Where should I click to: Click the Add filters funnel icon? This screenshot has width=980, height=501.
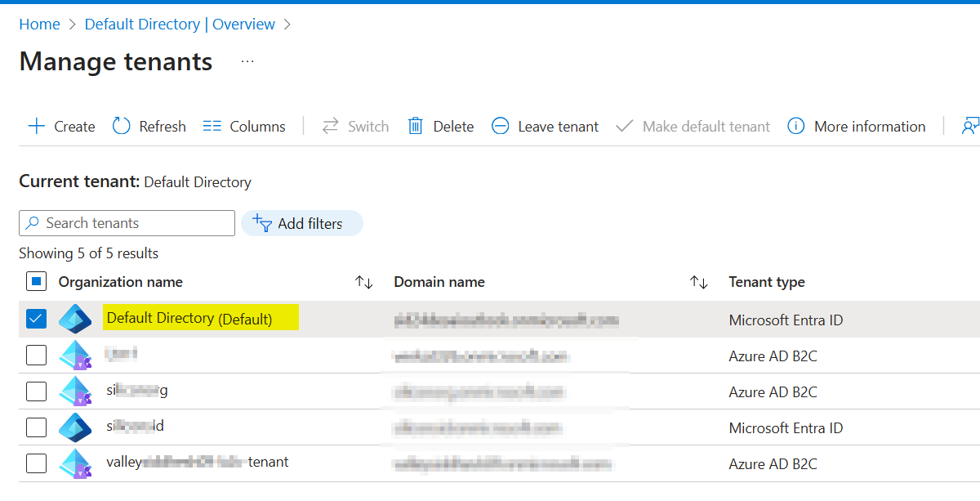(262, 223)
